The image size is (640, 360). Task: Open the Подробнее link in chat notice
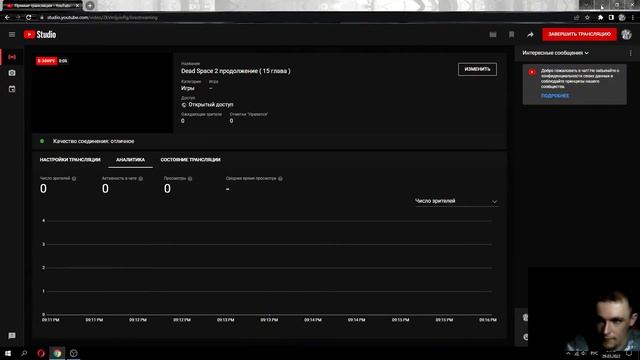point(555,96)
